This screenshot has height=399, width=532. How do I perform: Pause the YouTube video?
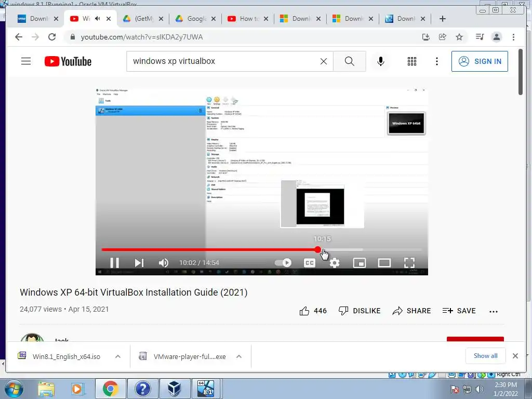tap(114, 262)
